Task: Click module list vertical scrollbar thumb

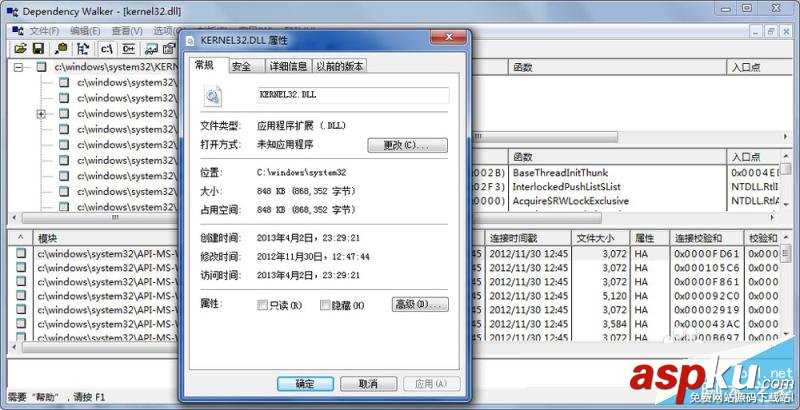Action: pos(786,253)
